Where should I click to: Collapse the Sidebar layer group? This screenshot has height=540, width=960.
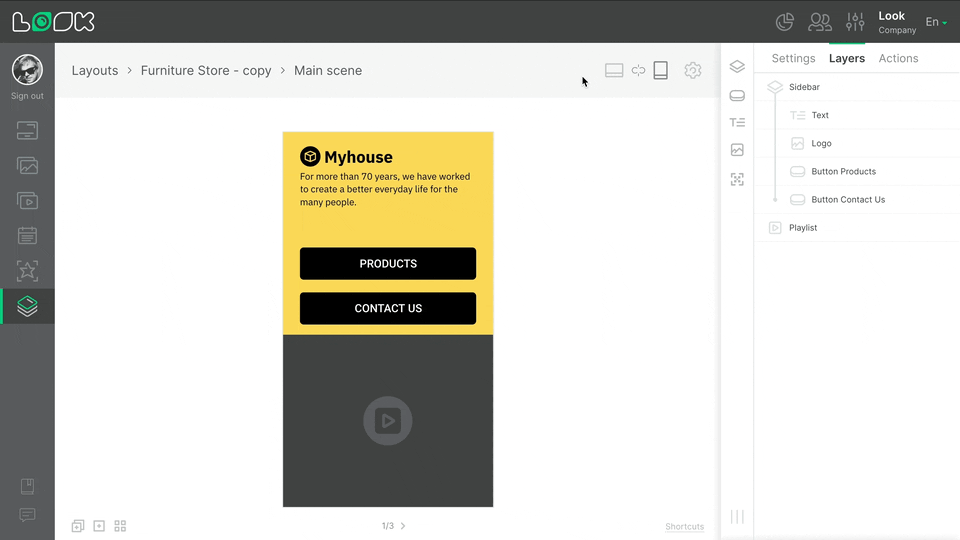(775, 87)
